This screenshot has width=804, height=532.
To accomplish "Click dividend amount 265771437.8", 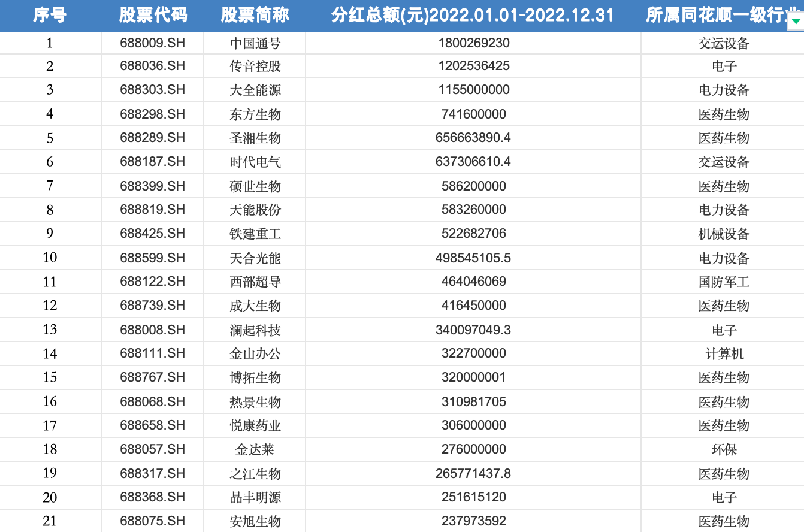I will click(x=473, y=473).
